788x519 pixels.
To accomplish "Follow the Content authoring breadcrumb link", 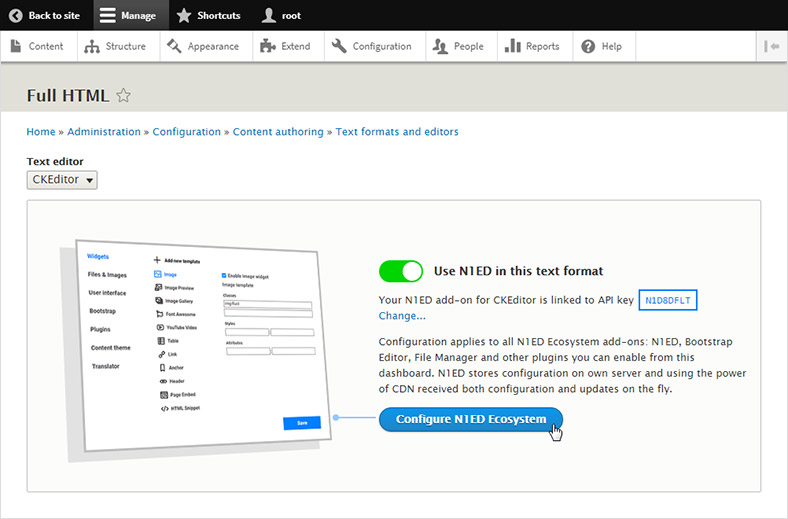I will pos(278,132).
